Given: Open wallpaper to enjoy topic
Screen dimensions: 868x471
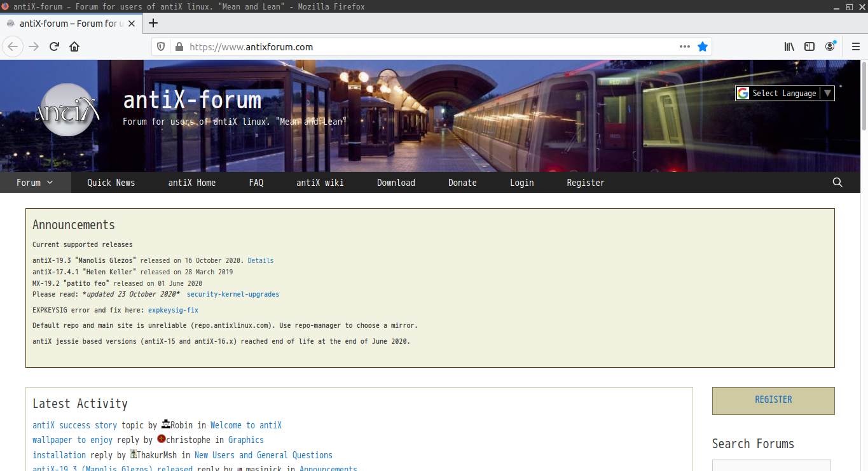Looking at the screenshot, I should [x=72, y=440].
